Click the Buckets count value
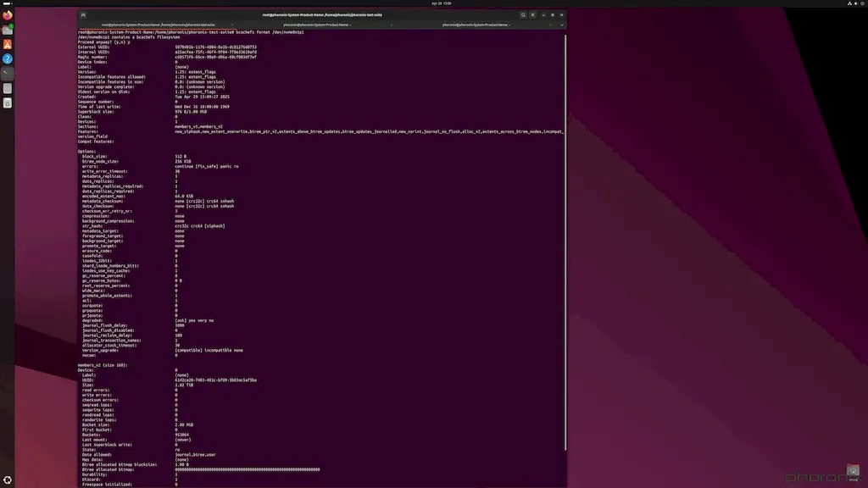 click(181, 435)
